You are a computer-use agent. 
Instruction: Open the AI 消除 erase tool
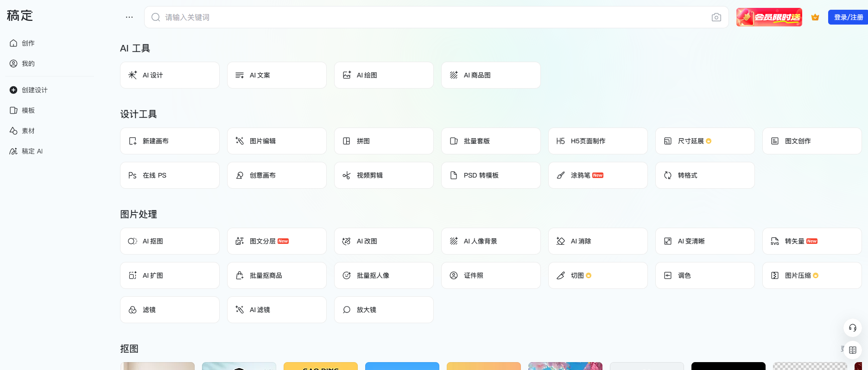point(598,241)
